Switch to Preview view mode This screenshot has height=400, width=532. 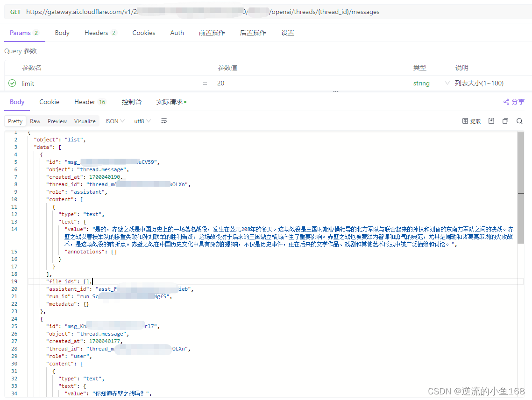57,121
